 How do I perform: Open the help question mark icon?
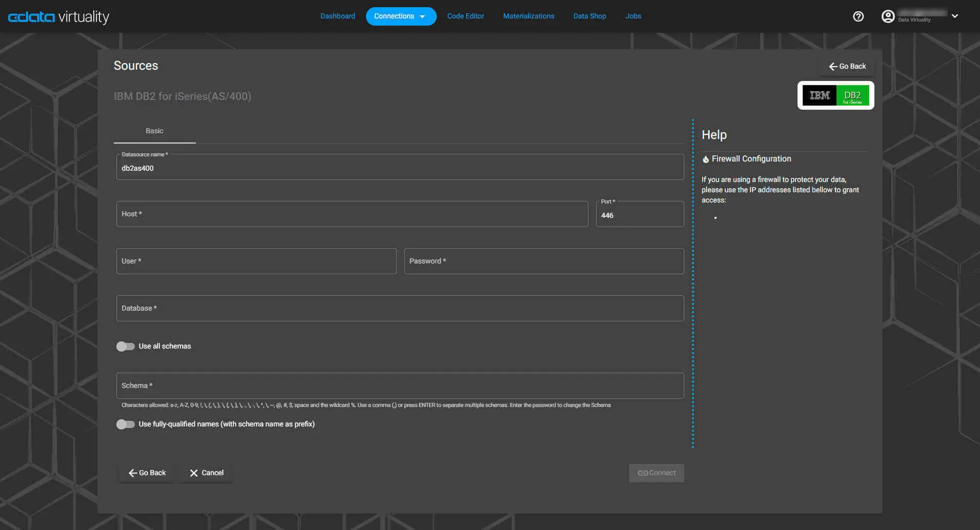pos(858,16)
